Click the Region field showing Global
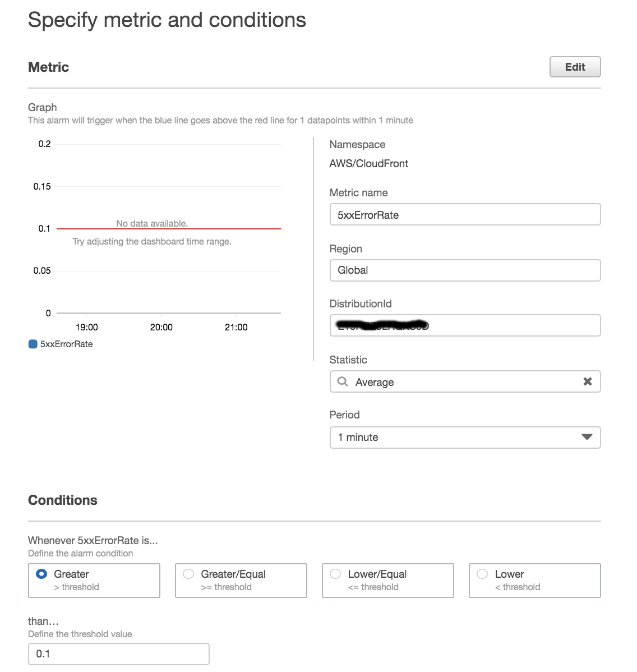Viewport: 637px width, 672px height. point(465,270)
